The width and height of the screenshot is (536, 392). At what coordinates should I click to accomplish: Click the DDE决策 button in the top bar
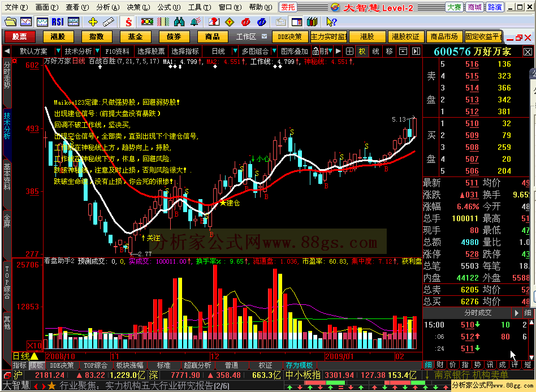[x=289, y=37]
